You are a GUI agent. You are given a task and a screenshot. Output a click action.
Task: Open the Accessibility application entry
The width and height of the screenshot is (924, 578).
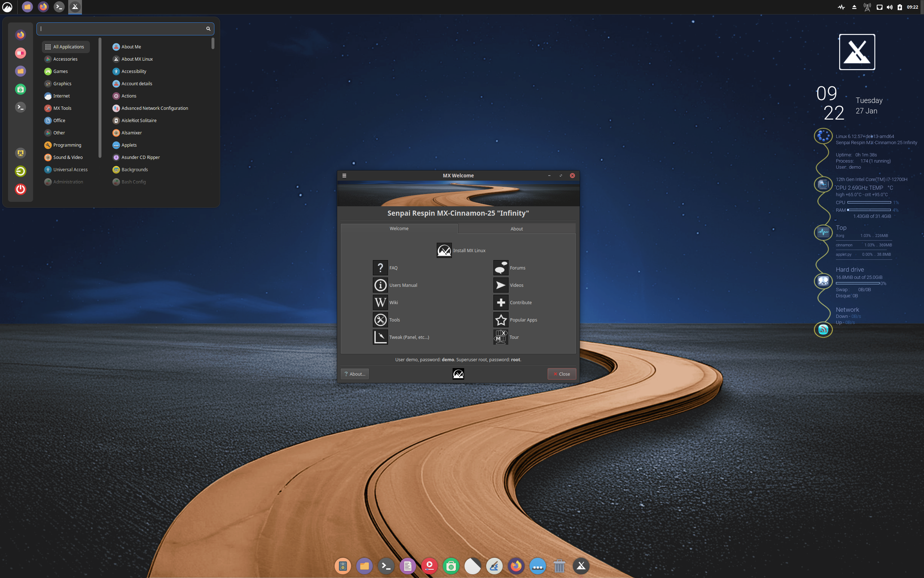point(130,71)
